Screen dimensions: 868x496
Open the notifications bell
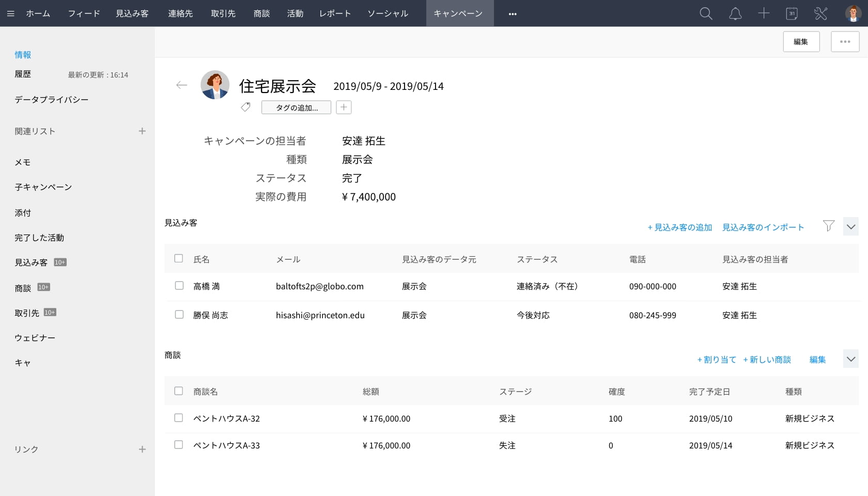pos(735,14)
